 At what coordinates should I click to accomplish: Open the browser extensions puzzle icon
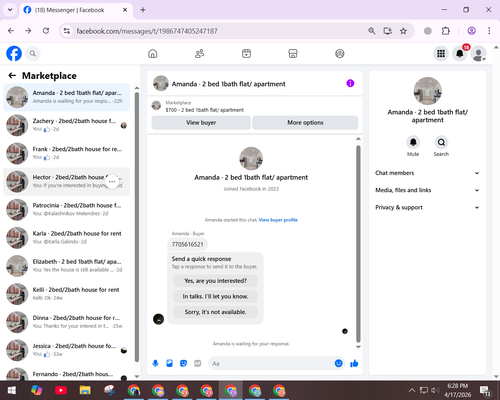[x=446, y=31]
